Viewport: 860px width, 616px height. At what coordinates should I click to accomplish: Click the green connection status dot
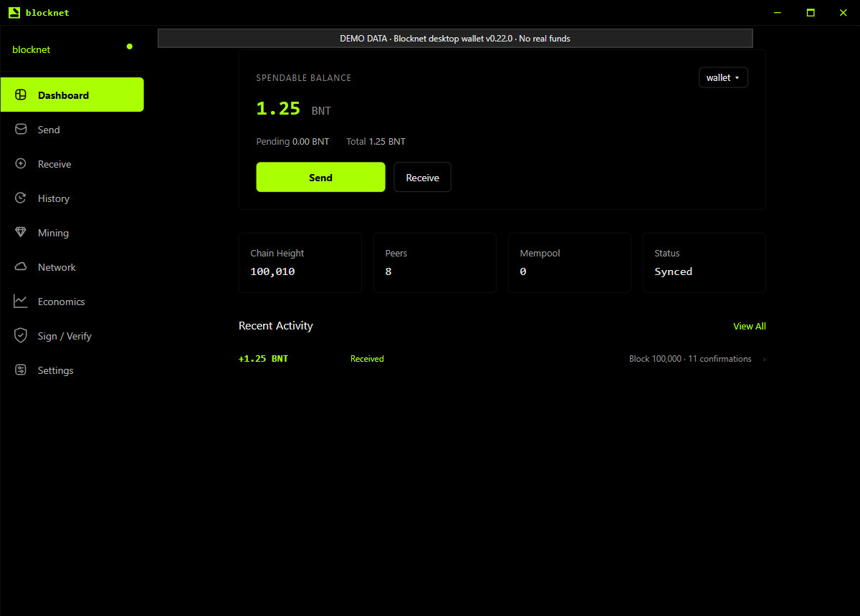(x=130, y=47)
